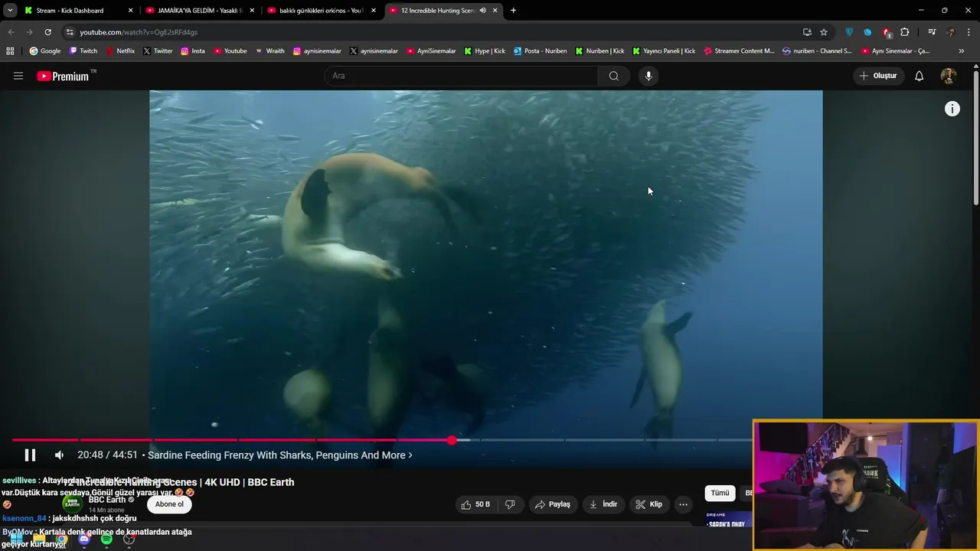Open the Extensions puzzle piece menu
The height and width of the screenshot is (551, 980).
tap(905, 32)
